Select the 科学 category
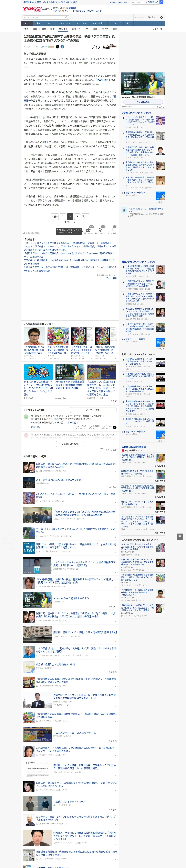186x868 pixels. (x=95, y=29)
